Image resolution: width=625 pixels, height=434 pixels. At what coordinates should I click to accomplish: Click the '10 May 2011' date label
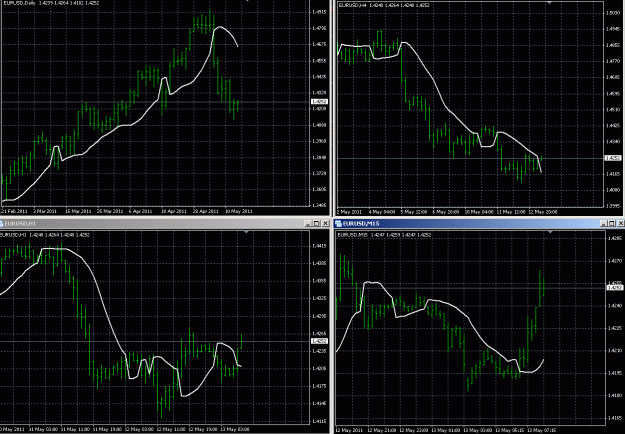(x=239, y=211)
